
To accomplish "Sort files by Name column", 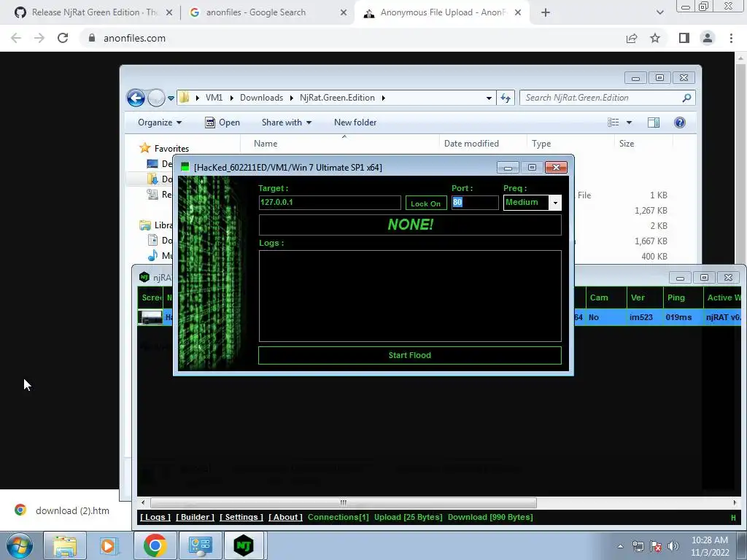I will click(340, 144).
